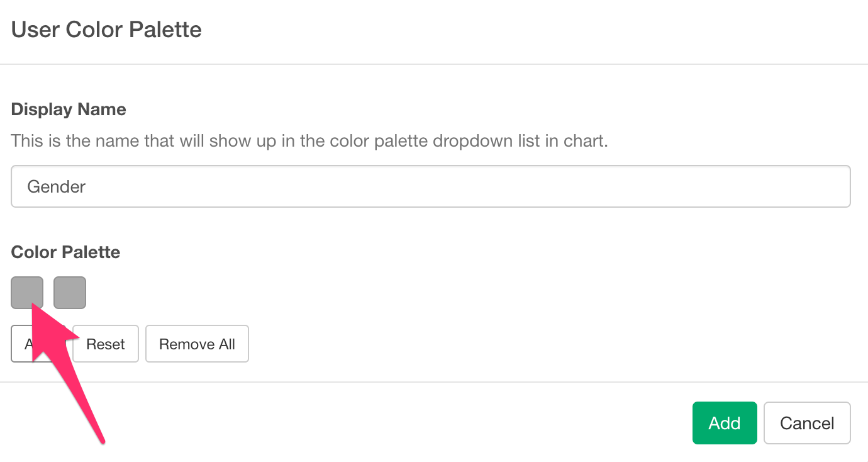Focus the text box containing Gender
Viewport: 868px width, 462px height.
click(431, 186)
